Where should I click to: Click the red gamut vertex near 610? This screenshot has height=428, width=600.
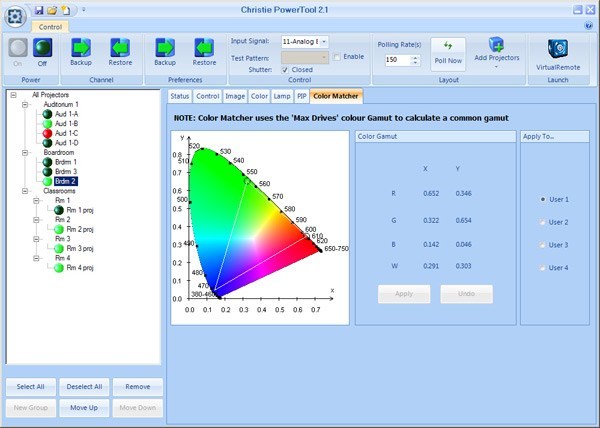(307, 236)
